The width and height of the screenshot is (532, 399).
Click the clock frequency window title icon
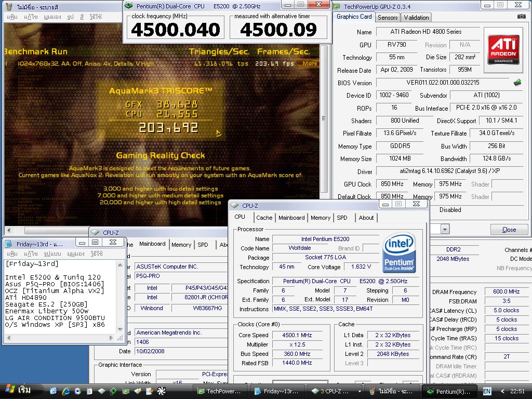pyautogui.click(x=129, y=5)
